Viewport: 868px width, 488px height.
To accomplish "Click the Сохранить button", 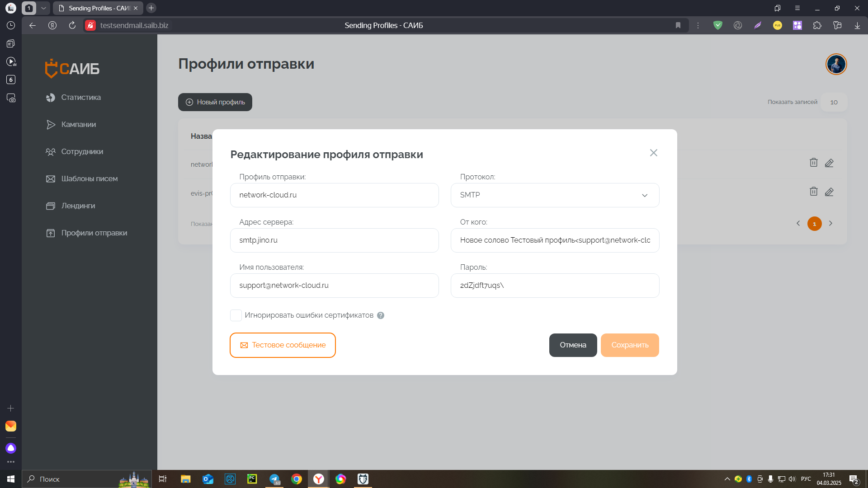I will tap(629, 345).
